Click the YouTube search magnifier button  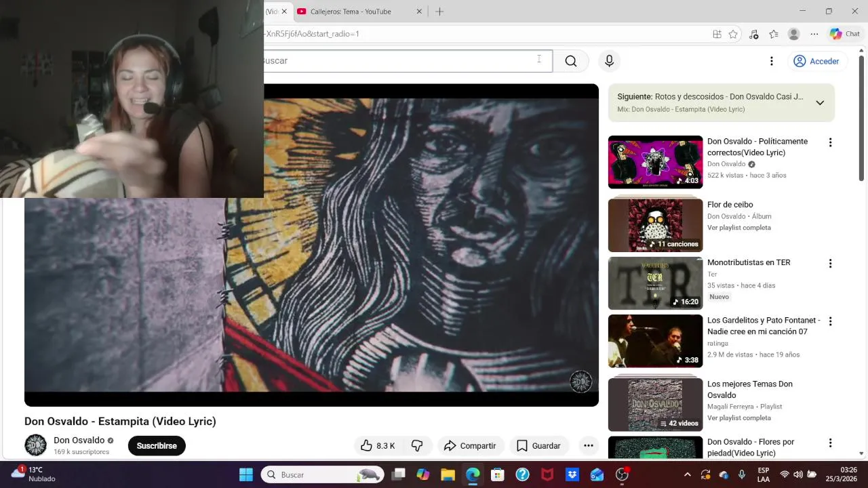click(571, 61)
